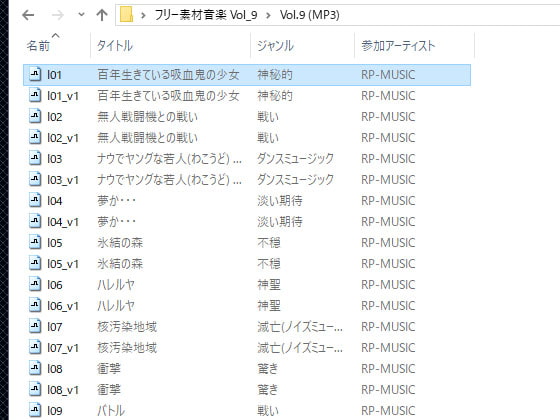This screenshot has width=560, height=420.
Task: Click file name l06
Action: [55, 285]
